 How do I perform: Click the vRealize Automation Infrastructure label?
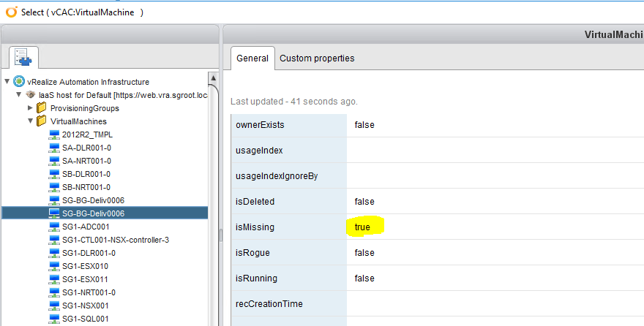coord(88,82)
